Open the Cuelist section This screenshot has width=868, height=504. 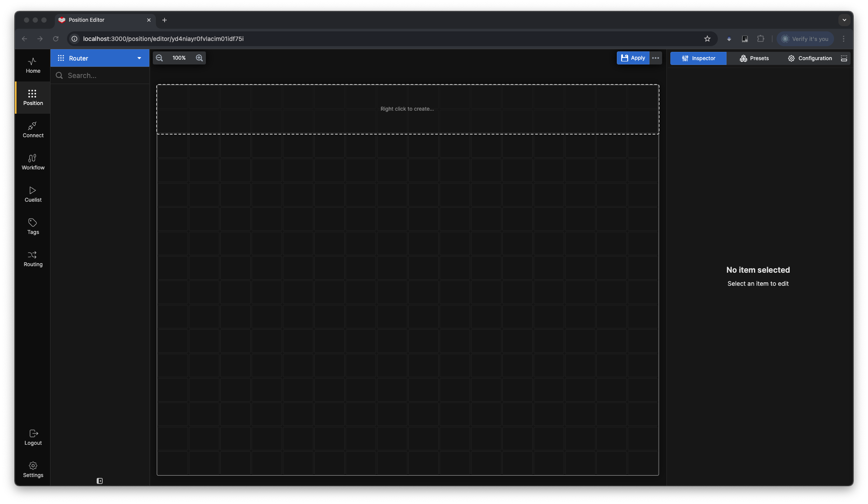point(33,194)
